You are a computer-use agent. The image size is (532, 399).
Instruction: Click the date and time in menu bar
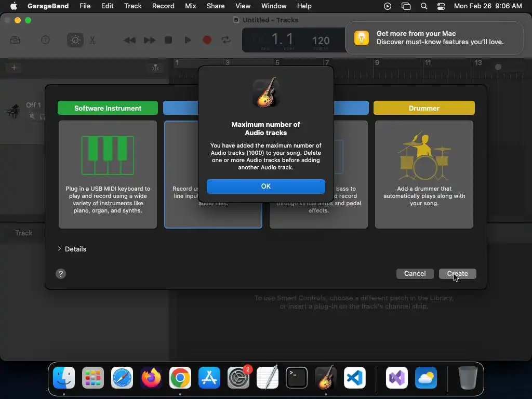pos(488,6)
